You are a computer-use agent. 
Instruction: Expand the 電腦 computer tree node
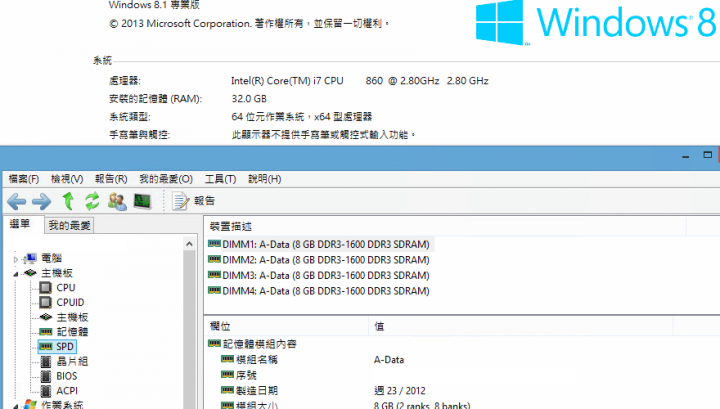click(x=16, y=259)
